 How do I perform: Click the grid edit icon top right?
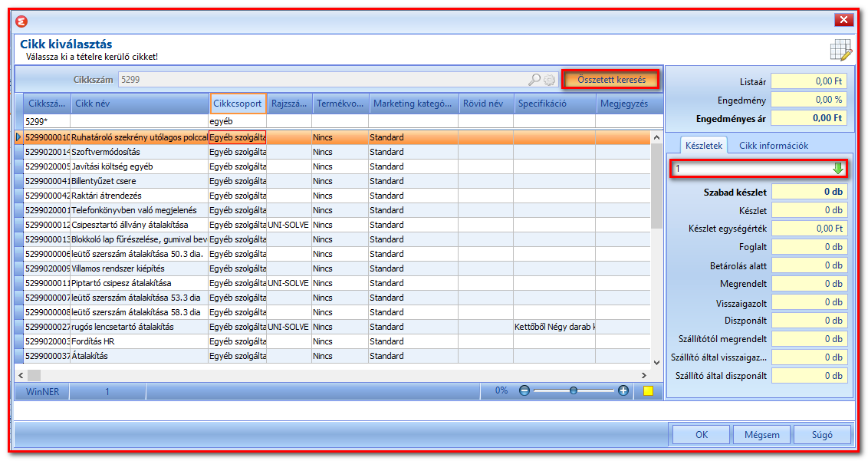(841, 50)
